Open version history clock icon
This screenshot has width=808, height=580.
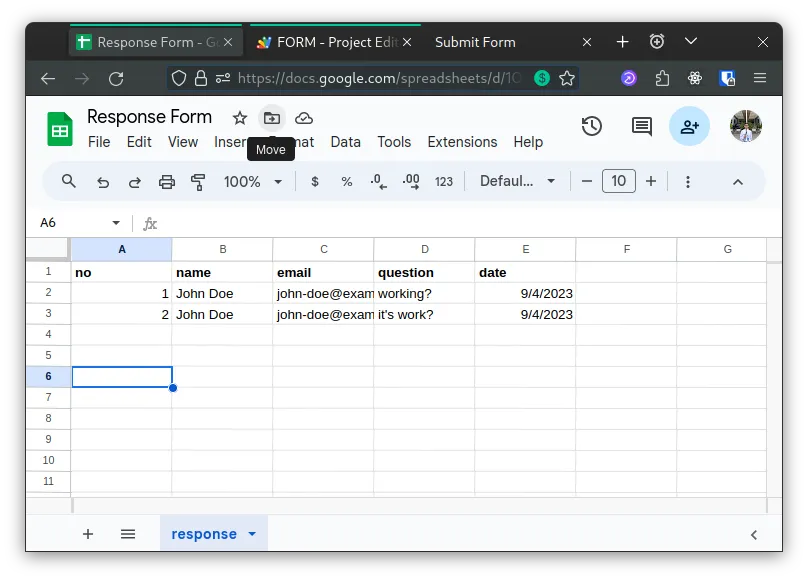pyautogui.click(x=592, y=126)
